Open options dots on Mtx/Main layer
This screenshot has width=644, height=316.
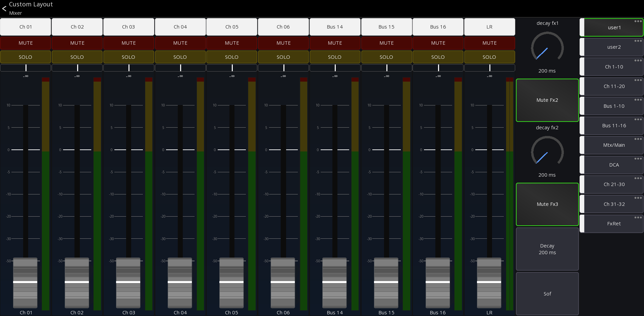coord(638,139)
